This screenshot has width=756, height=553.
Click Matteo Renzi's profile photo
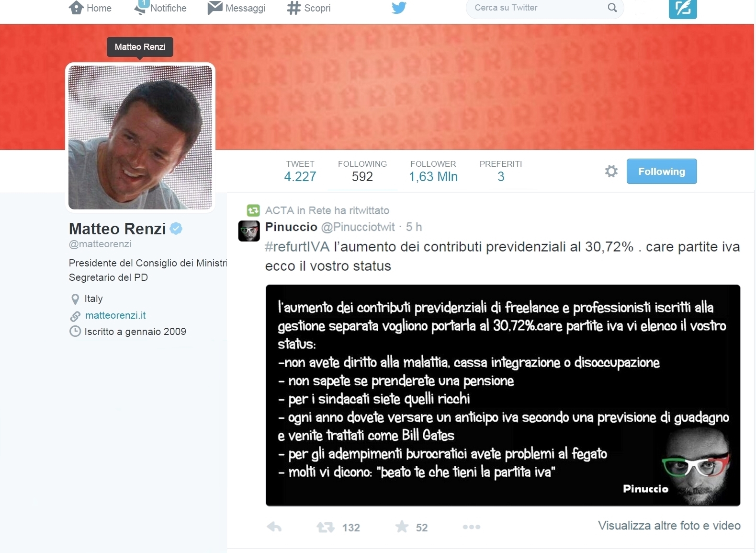(140, 138)
